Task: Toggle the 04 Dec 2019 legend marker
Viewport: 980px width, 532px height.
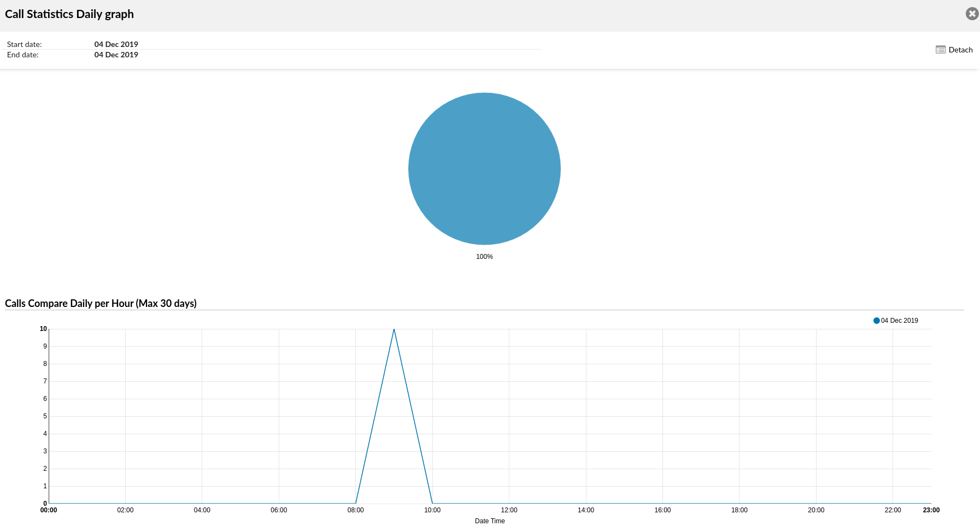Action: point(877,321)
